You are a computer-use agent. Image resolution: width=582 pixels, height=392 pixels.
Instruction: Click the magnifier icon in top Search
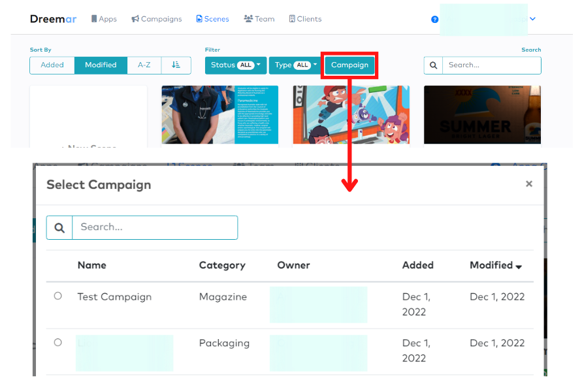click(x=433, y=65)
